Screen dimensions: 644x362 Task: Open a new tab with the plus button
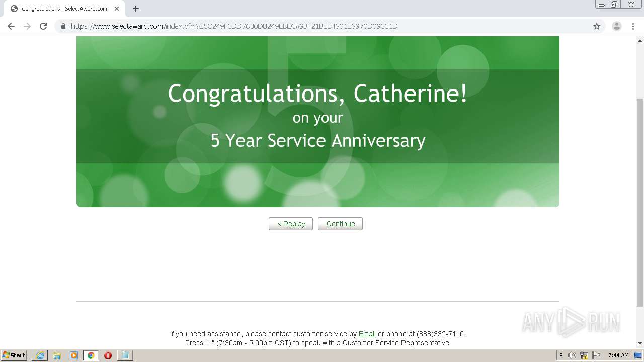tap(136, 9)
